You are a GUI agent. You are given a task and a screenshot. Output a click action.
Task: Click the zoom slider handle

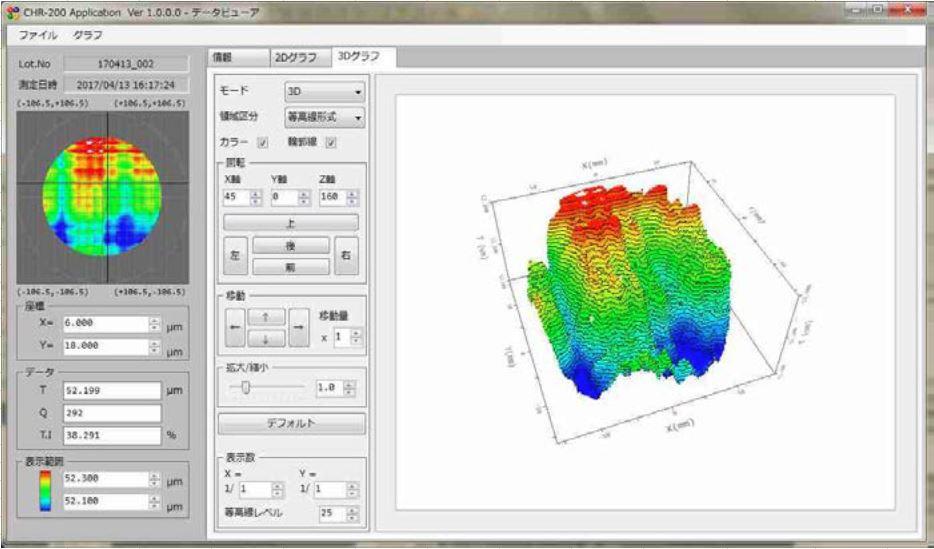tap(246, 387)
